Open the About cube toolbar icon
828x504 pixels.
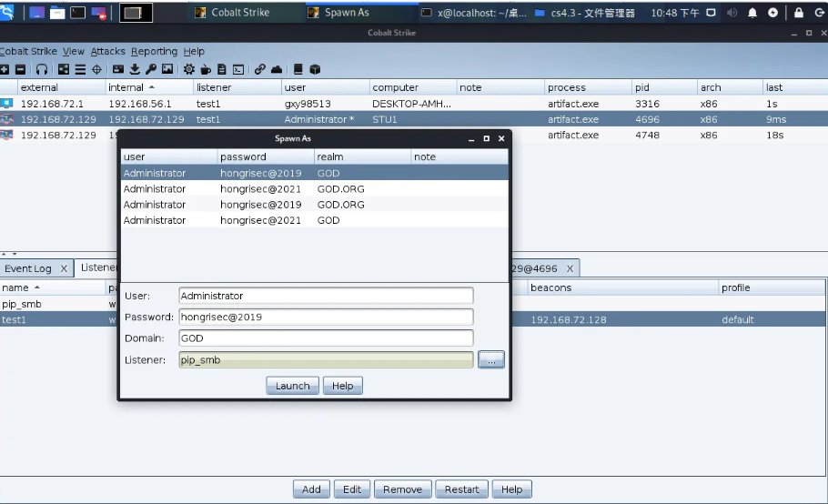coord(315,69)
